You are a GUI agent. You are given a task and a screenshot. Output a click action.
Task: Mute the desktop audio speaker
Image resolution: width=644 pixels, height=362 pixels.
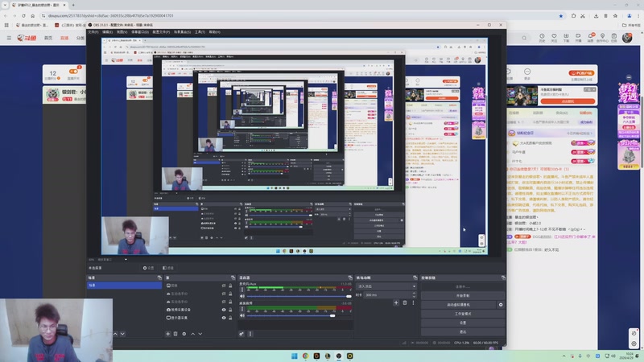tap(242, 315)
